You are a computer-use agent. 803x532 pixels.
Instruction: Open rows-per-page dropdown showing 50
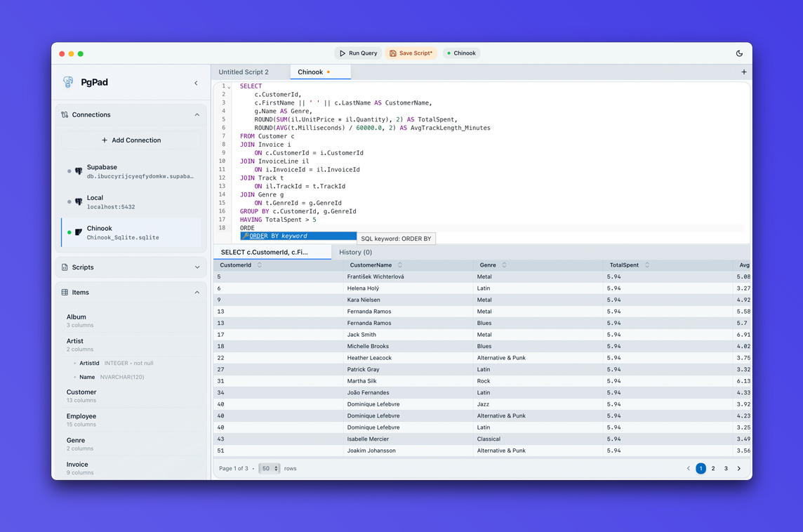269,468
